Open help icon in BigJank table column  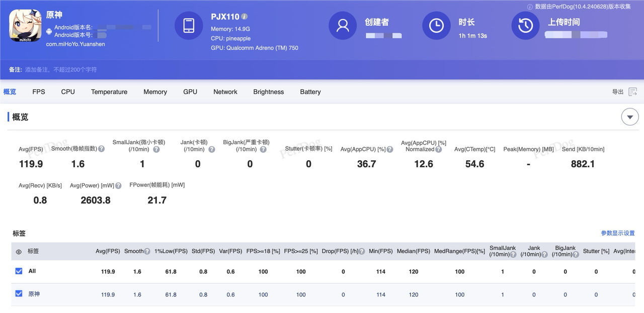tap(576, 254)
